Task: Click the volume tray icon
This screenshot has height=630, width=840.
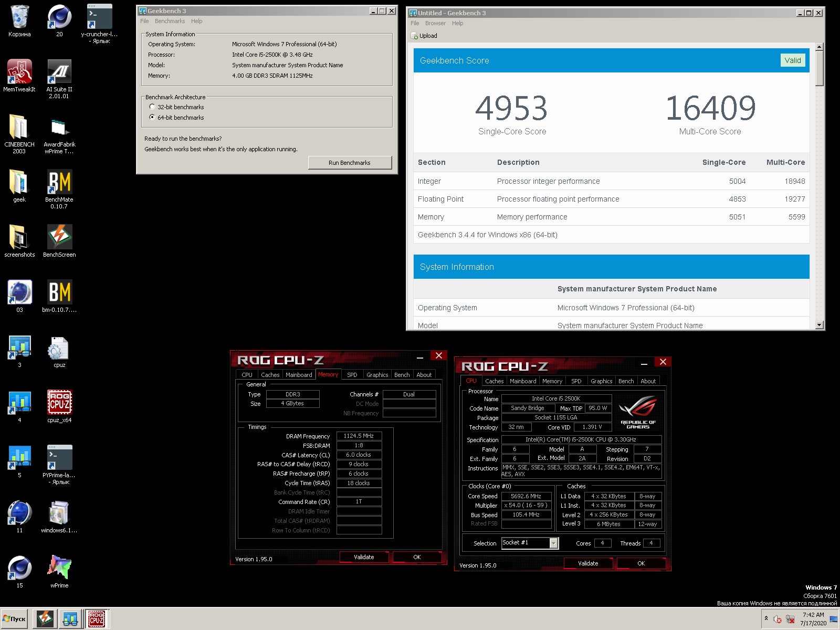Action: pyautogui.click(x=777, y=619)
